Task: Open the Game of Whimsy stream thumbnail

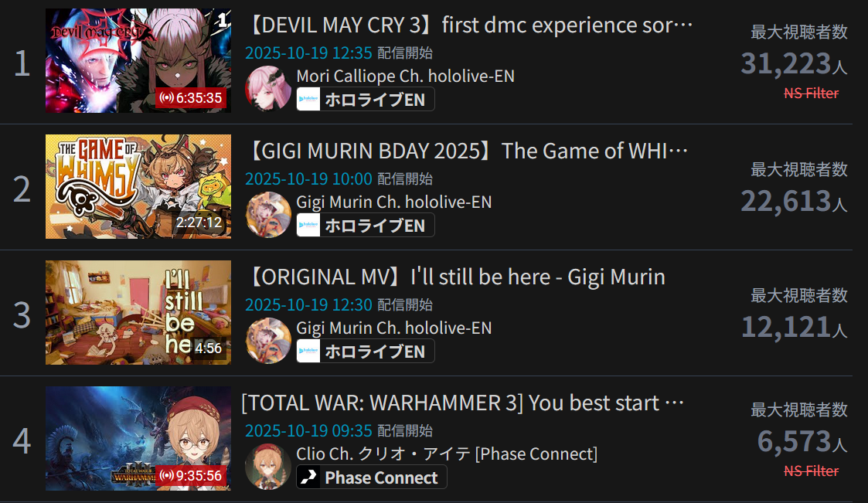Action: [138, 186]
